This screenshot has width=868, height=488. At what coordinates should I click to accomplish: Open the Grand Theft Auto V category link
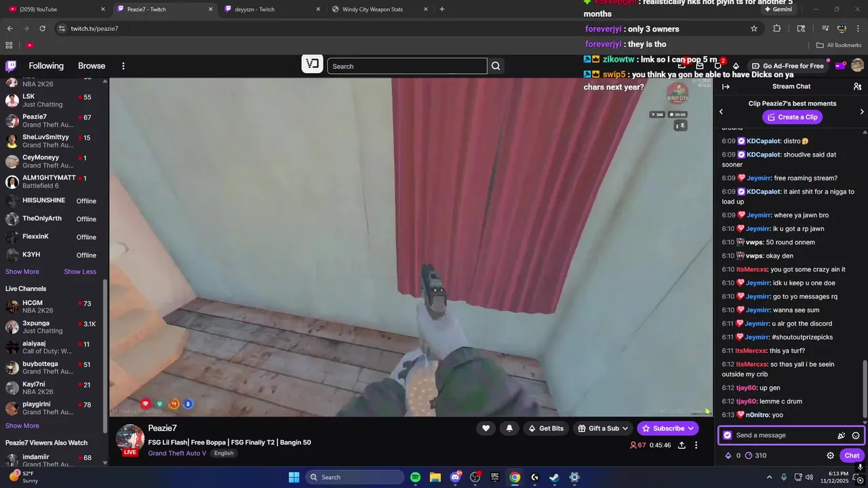(177, 453)
